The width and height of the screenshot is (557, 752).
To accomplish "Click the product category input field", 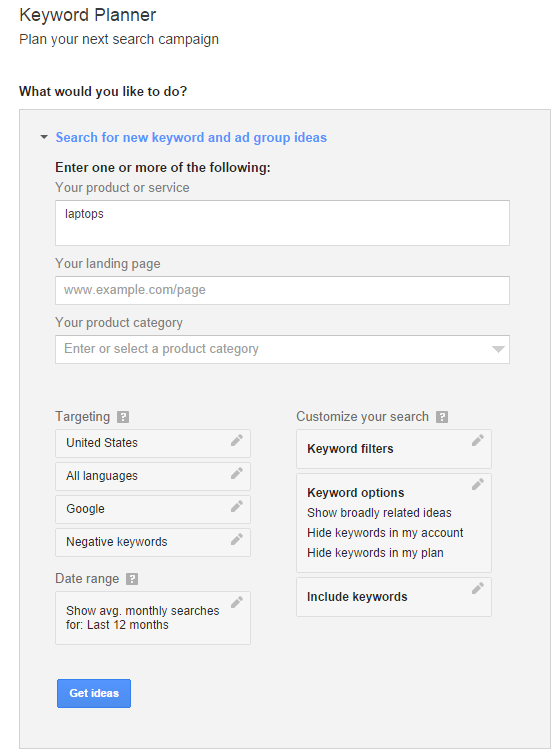I will 282,349.
